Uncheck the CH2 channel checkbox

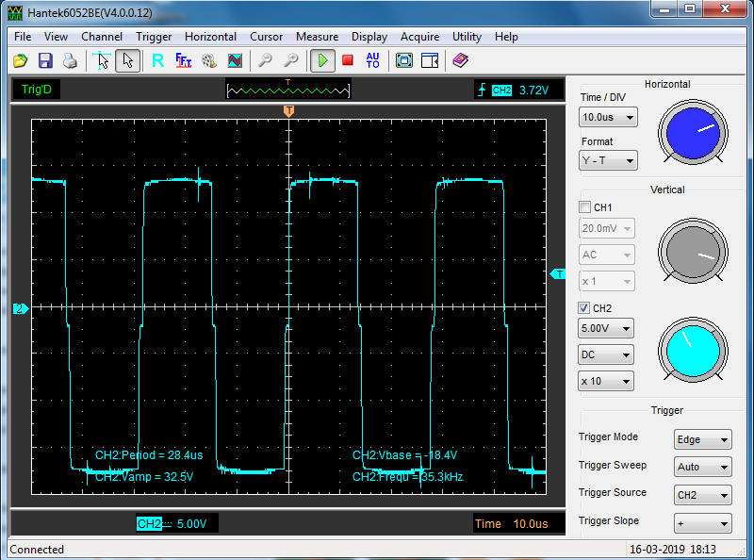tap(583, 308)
